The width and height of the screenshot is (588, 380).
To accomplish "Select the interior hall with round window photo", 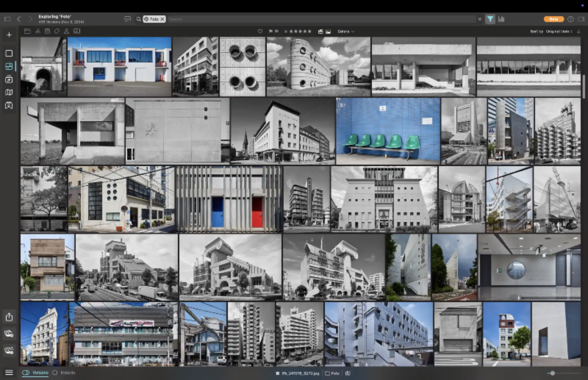I will coord(529,267).
